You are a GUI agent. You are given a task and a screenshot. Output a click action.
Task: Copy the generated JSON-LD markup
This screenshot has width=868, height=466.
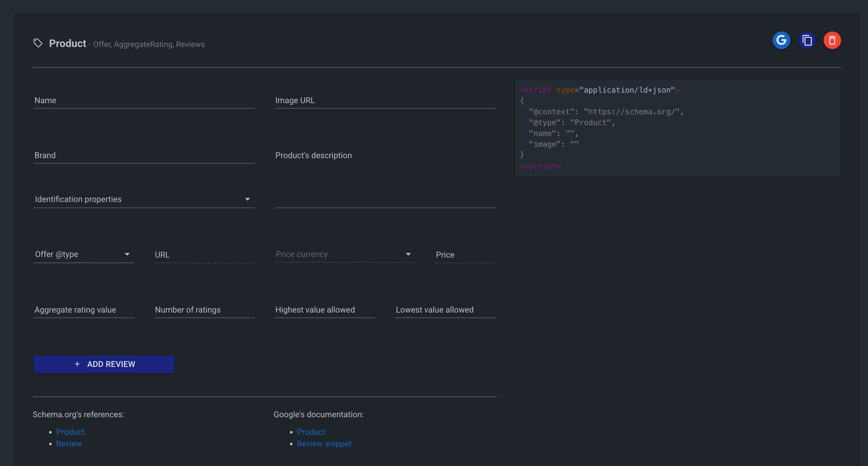pos(807,40)
